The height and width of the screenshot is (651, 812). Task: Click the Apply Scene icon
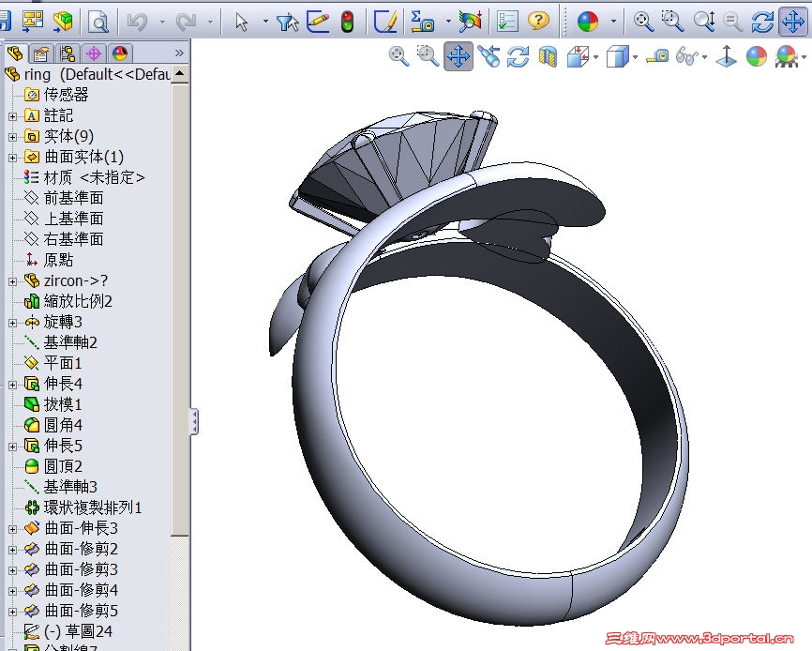(786, 56)
